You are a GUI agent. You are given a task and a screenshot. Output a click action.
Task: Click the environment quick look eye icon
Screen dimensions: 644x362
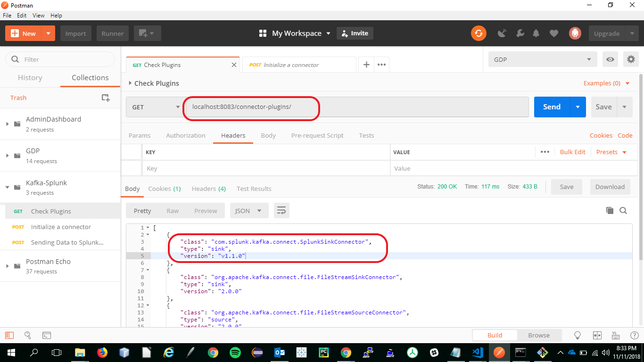611,59
